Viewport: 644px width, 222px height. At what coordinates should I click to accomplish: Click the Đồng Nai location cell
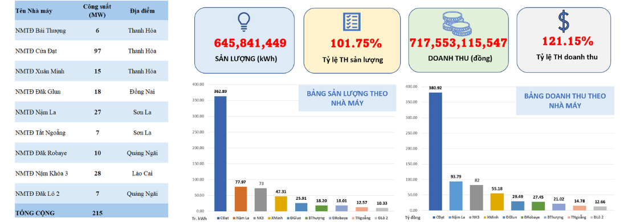(x=142, y=92)
